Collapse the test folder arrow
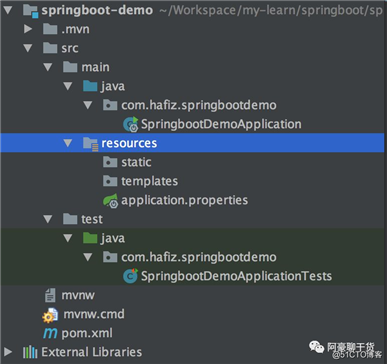The image size is (387, 364). click(x=48, y=219)
